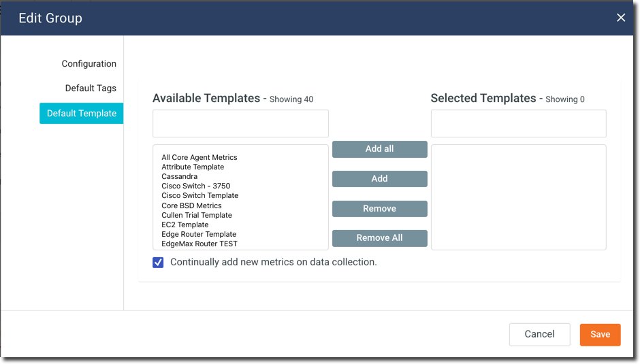Viewport: 640px width, 364px height.
Task: Select the Default Template tab
Action: pos(81,114)
